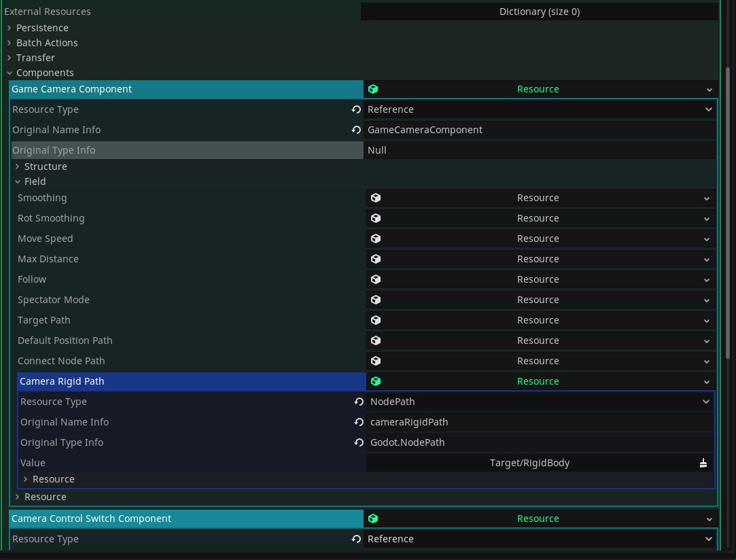736x560 pixels.
Task: Click the Smoothing property label
Action: click(x=41, y=198)
